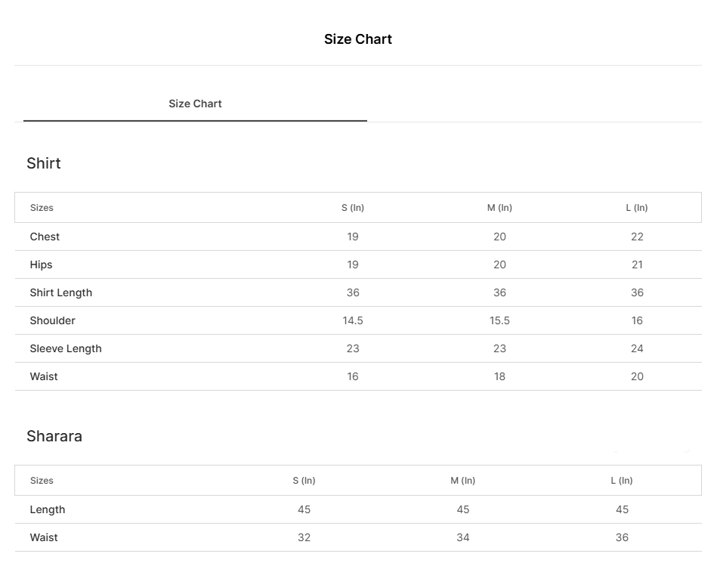Click the Chest row label
Screen dimensions: 714x588
pyautogui.click(x=45, y=237)
